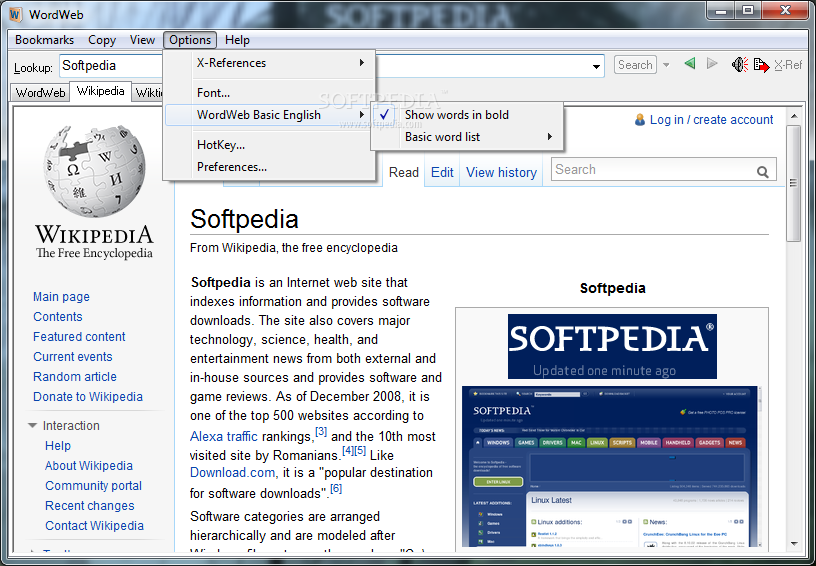Image resolution: width=816 pixels, height=566 pixels.
Task: Open Preferences... from Options menu
Action: [x=269, y=167]
